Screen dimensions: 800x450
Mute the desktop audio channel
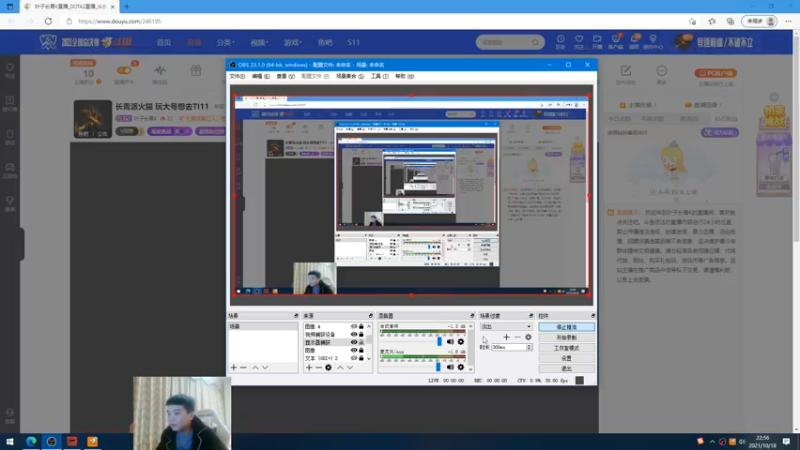pos(450,342)
